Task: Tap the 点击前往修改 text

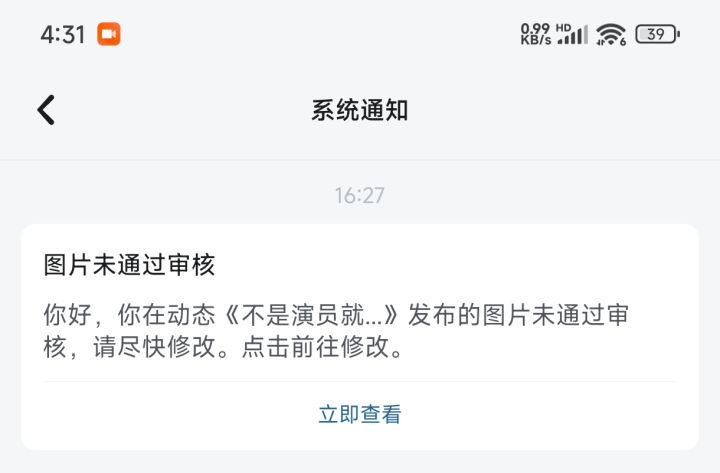Action: [x=316, y=347]
